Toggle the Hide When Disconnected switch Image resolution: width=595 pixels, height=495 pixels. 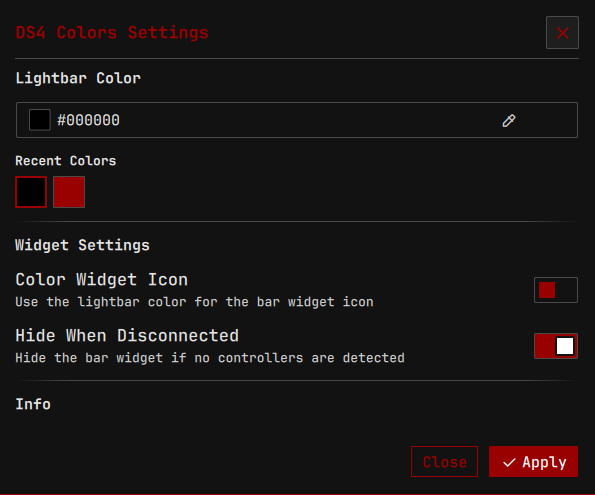pos(556,346)
